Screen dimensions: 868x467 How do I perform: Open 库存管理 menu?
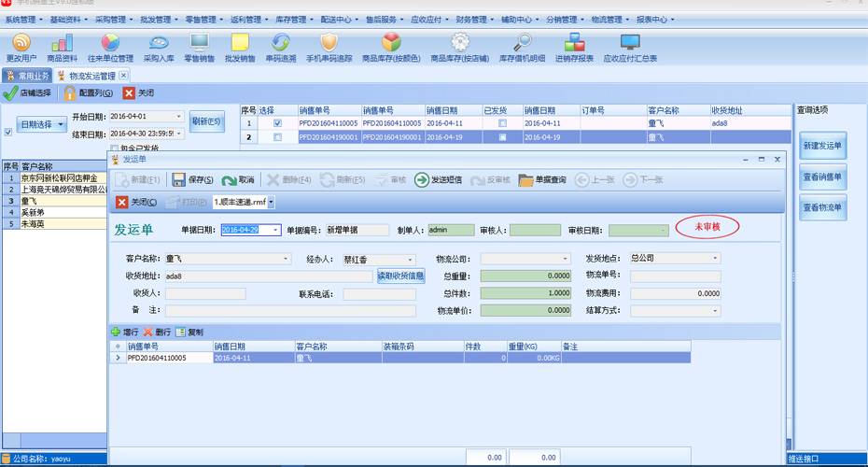pos(294,20)
